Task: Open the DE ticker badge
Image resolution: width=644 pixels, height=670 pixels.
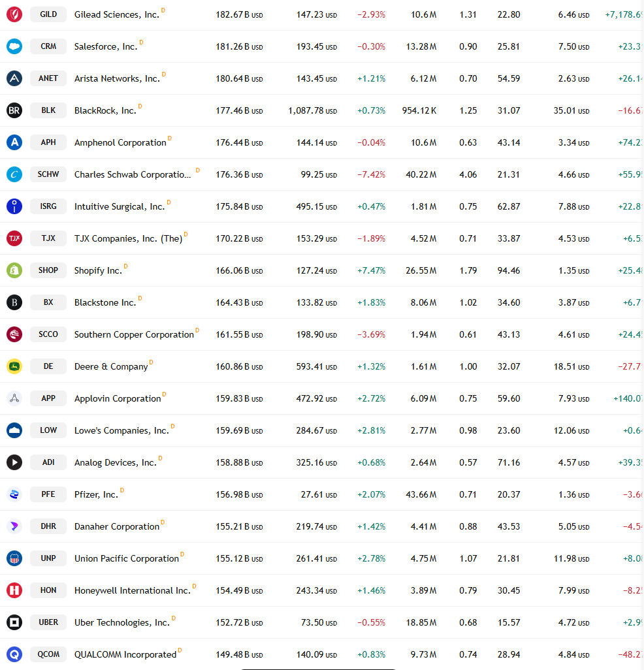Action: point(48,366)
